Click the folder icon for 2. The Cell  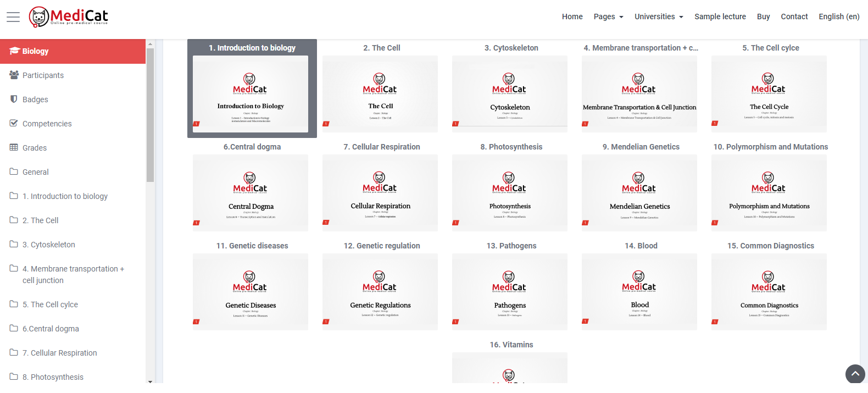[x=14, y=220]
